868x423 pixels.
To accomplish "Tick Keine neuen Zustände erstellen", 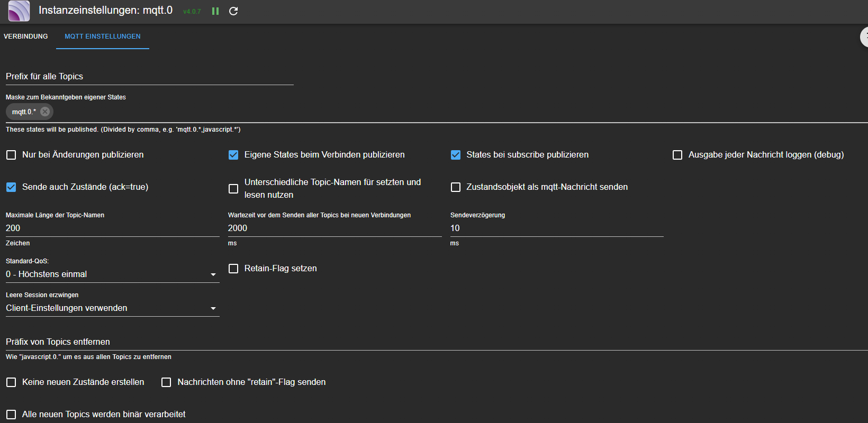I will [x=11, y=382].
